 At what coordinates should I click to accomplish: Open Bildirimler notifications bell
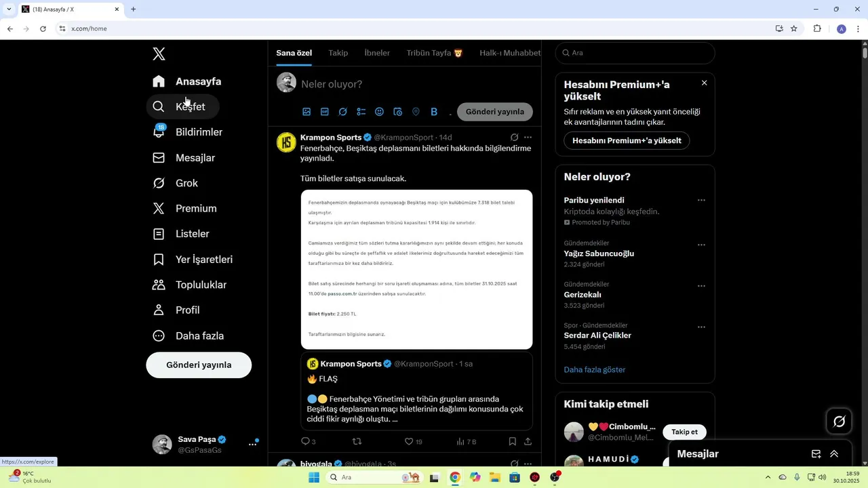188,132
